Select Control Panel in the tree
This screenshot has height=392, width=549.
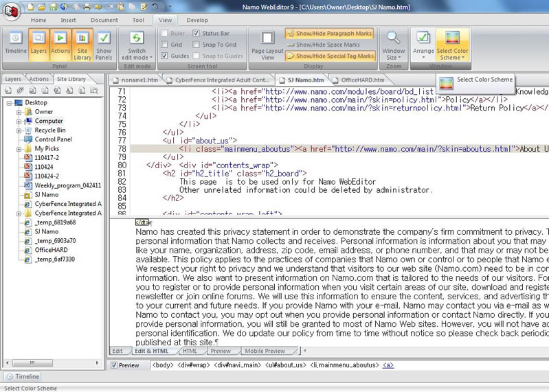[53, 139]
